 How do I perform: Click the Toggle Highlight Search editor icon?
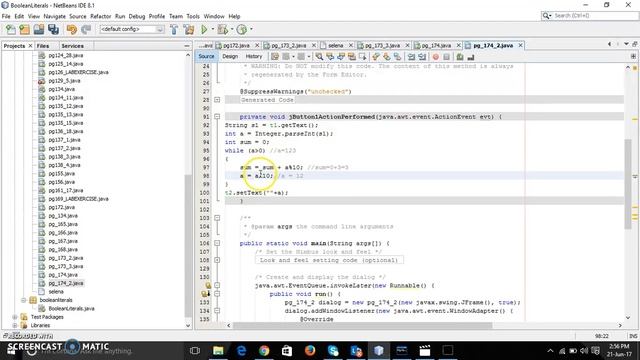351,57
